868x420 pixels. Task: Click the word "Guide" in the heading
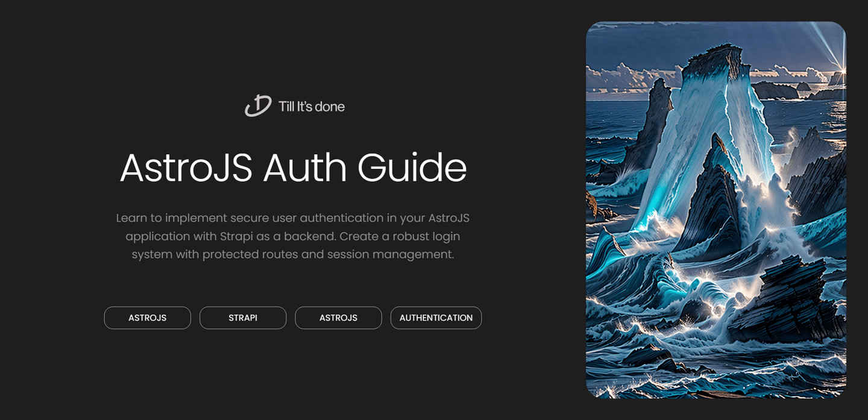[x=412, y=168]
